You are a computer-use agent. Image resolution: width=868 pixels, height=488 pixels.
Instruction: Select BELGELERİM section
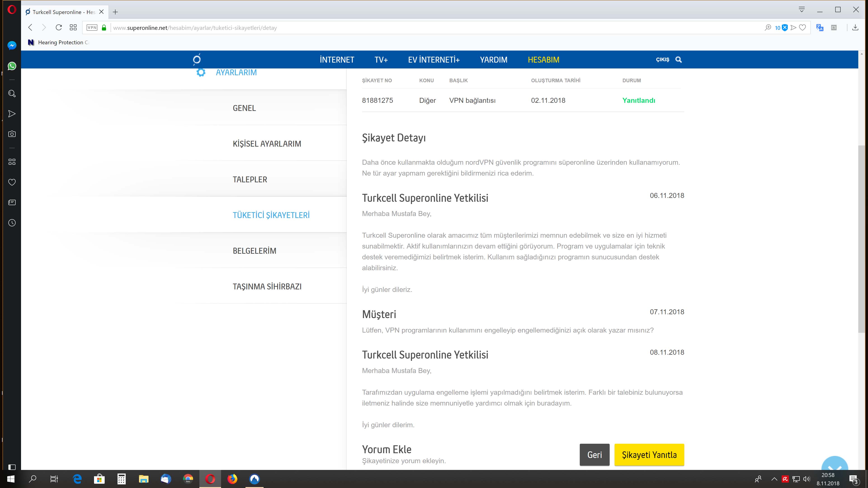(254, 251)
